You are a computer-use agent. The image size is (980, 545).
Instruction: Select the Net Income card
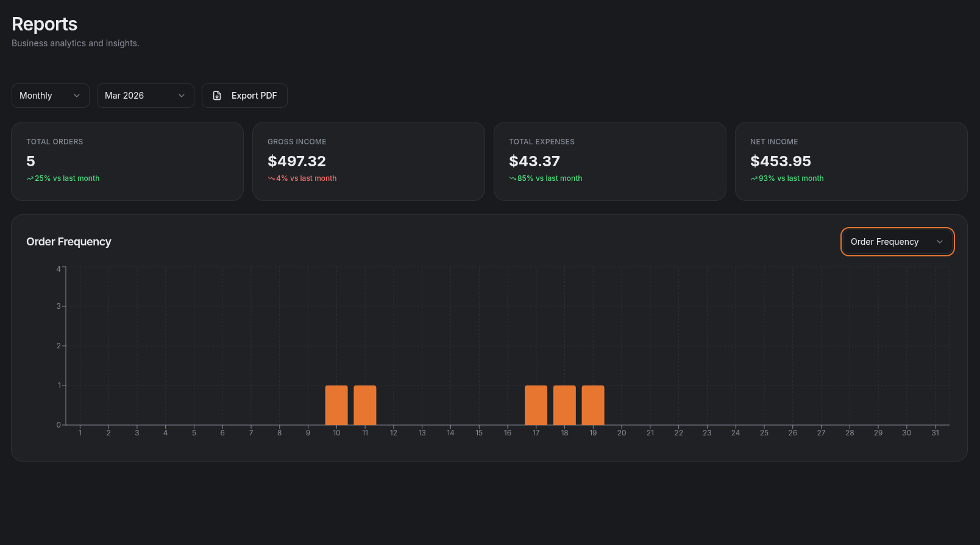(x=851, y=161)
